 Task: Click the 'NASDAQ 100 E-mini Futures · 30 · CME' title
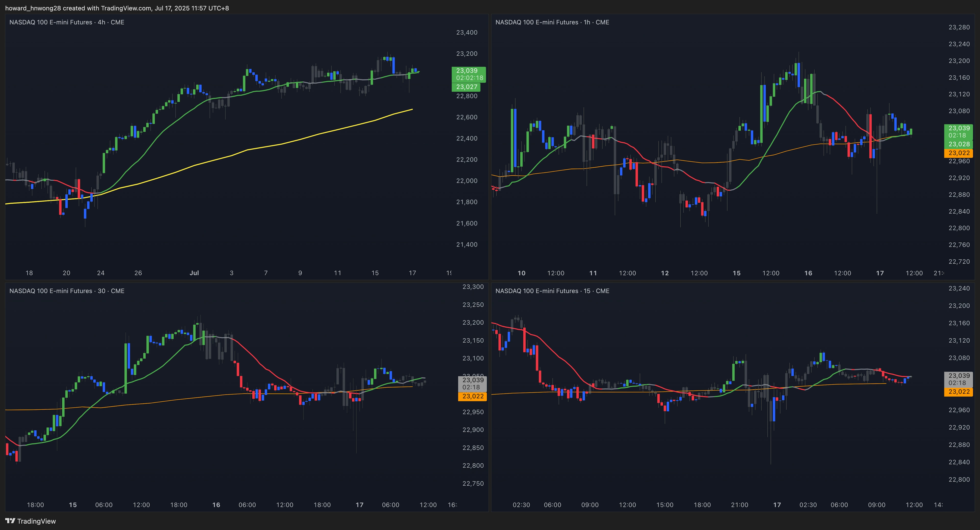67,291
